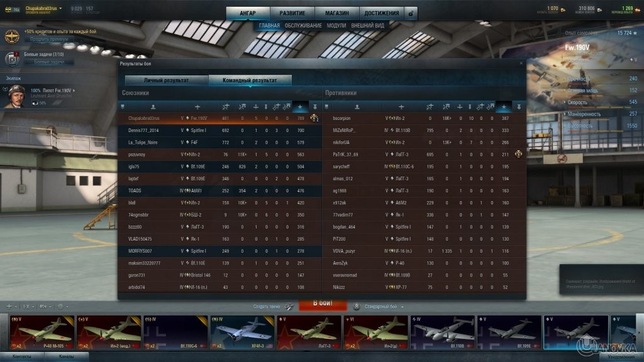Select the ОБСЛУЖИВАНИЕ submenu item
This screenshot has height=362, width=644.
[x=303, y=25]
